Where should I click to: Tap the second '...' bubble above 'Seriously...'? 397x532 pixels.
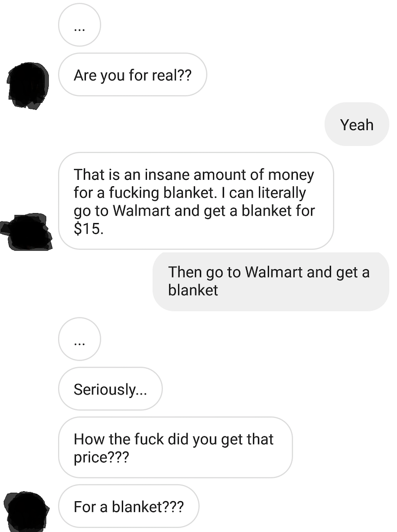(x=79, y=339)
